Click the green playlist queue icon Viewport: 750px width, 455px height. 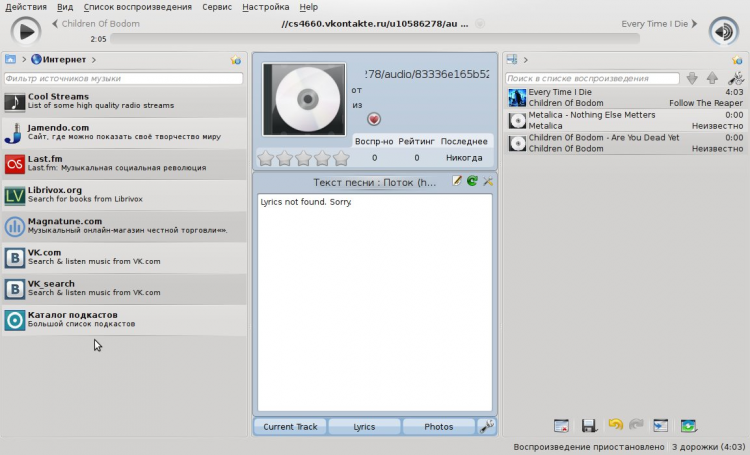688,425
